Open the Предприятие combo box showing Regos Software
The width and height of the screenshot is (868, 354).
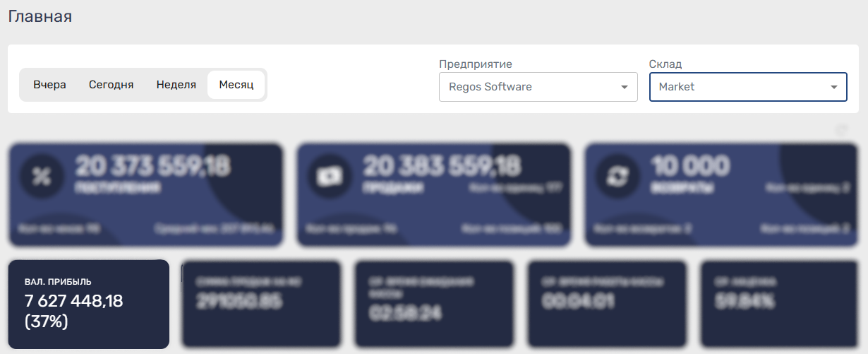529,87
